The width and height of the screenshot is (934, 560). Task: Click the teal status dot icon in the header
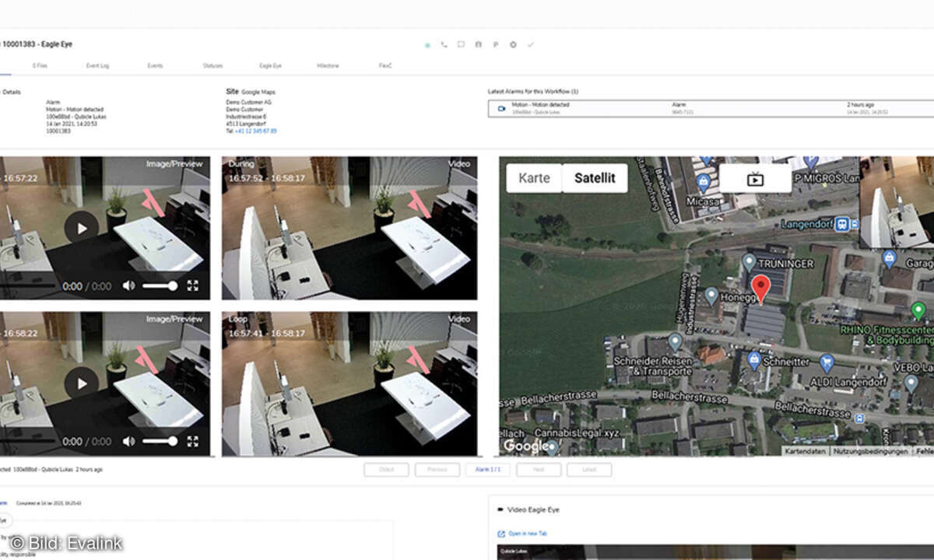(427, 45)
